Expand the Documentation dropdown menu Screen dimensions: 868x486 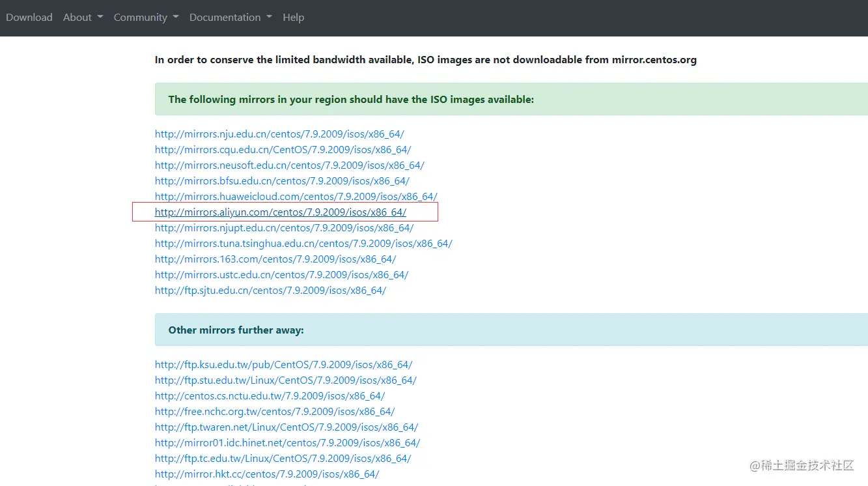[231, 18]
